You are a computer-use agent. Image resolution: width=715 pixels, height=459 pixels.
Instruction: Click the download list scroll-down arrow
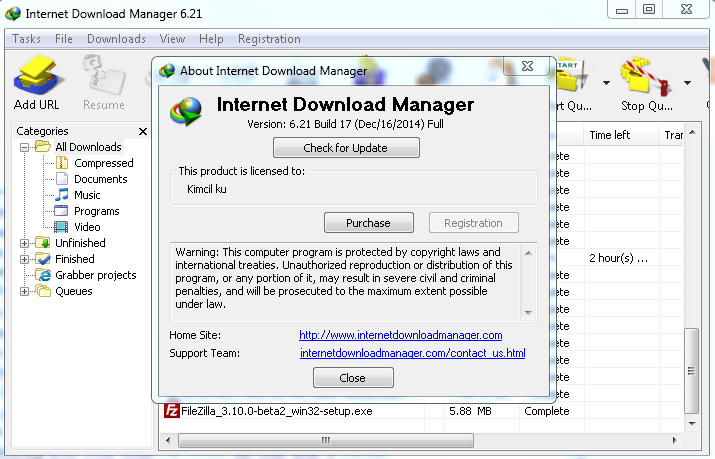click(x=692, y=423)
